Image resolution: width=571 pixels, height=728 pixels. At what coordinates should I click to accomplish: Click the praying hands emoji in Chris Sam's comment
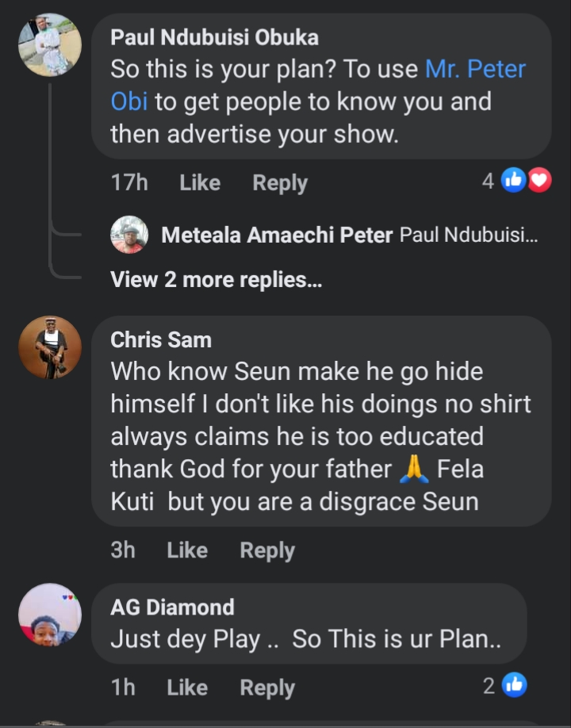414,469
